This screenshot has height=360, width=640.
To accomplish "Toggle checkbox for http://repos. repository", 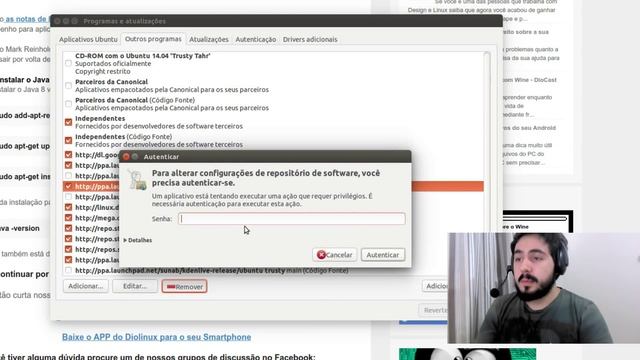I will [68, 249].
